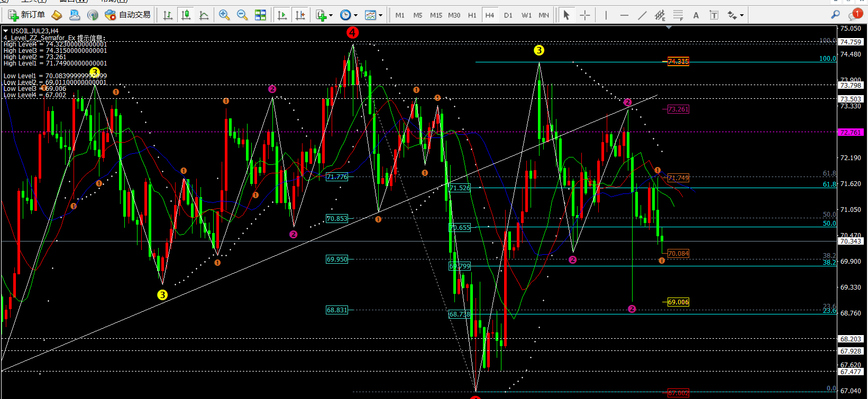Click the arrows objects icon
The image size is (868, 399).
(732, 15)
